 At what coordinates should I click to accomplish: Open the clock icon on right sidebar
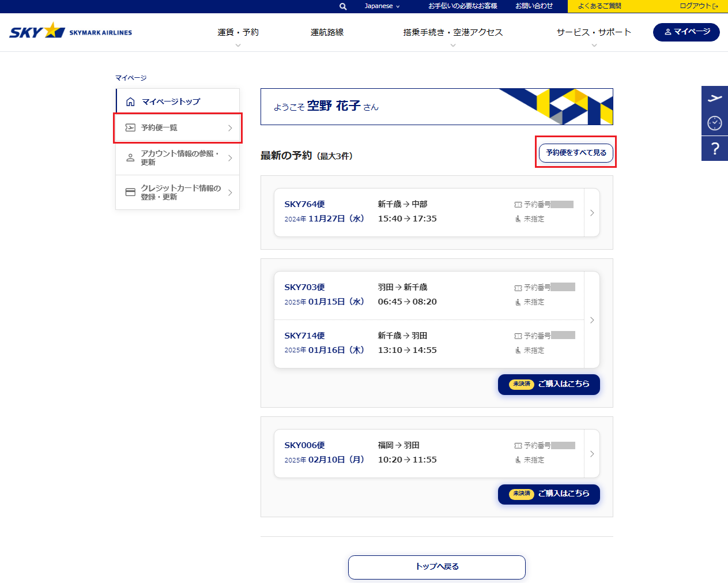[x=715, y=123]
